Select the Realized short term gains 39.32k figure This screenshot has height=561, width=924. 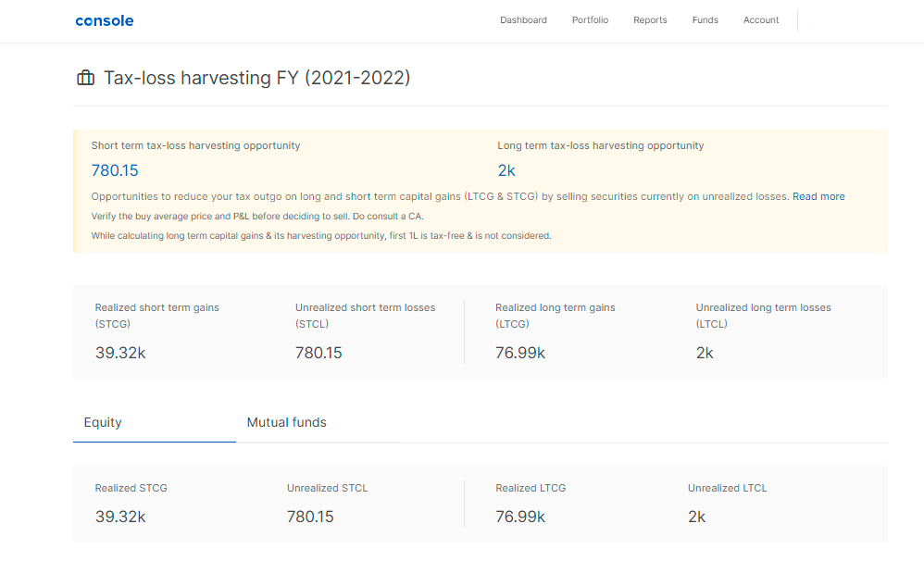pos(120,353)
